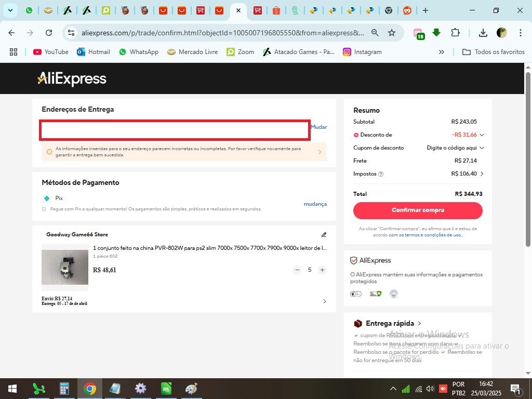Switch to the Zoom browser tab
532x399 pixels.
point(106,10)
